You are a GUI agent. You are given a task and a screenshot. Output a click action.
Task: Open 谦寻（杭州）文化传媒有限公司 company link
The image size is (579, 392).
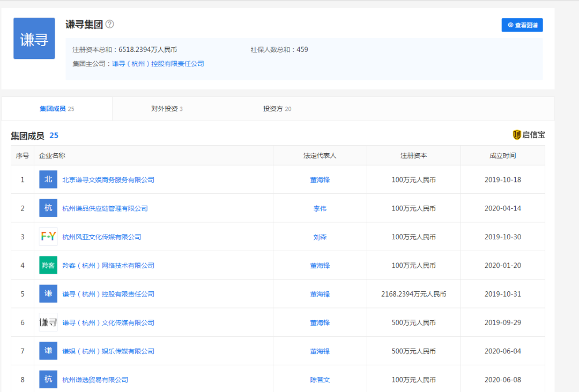tap(108, 323)
